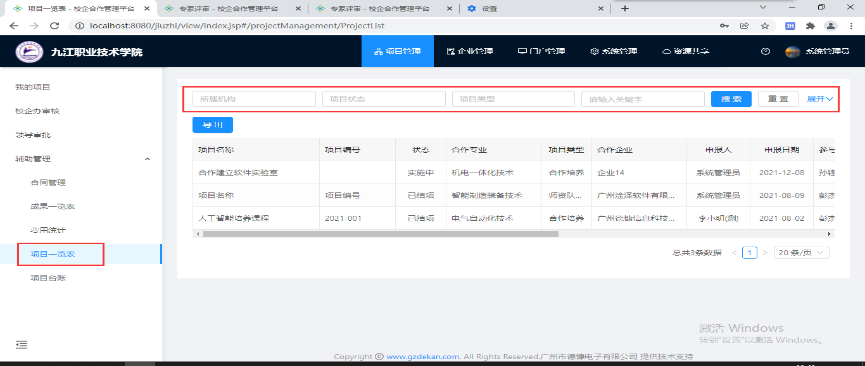Click the blue JH extension icon
865x366 pixels.
coord(789,25)
